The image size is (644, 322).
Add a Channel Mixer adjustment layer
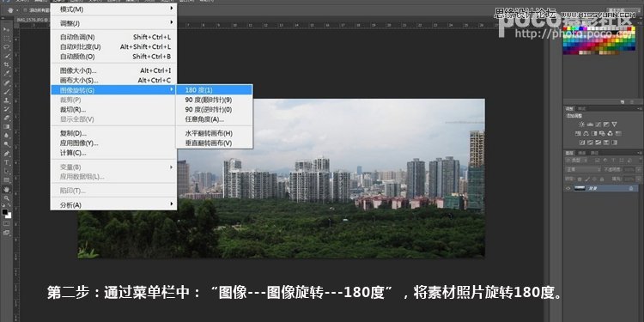(611, 133)
